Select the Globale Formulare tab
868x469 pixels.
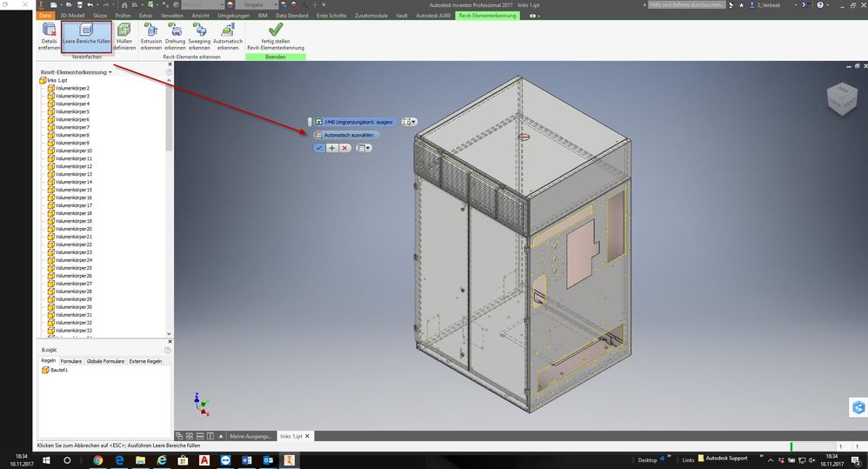tap(105, 361)
